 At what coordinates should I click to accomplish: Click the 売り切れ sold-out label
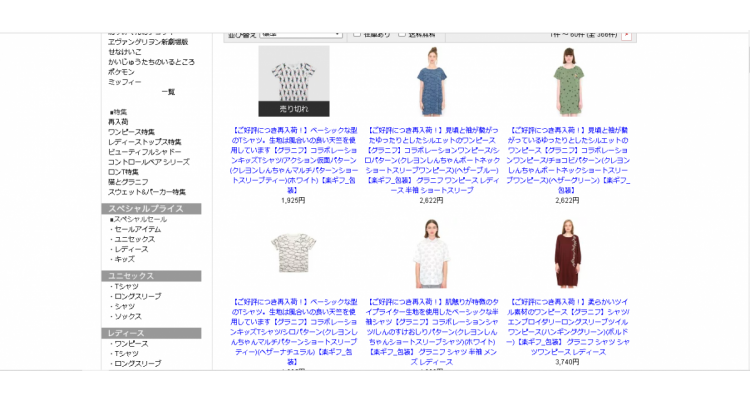[x=294, y=109]
